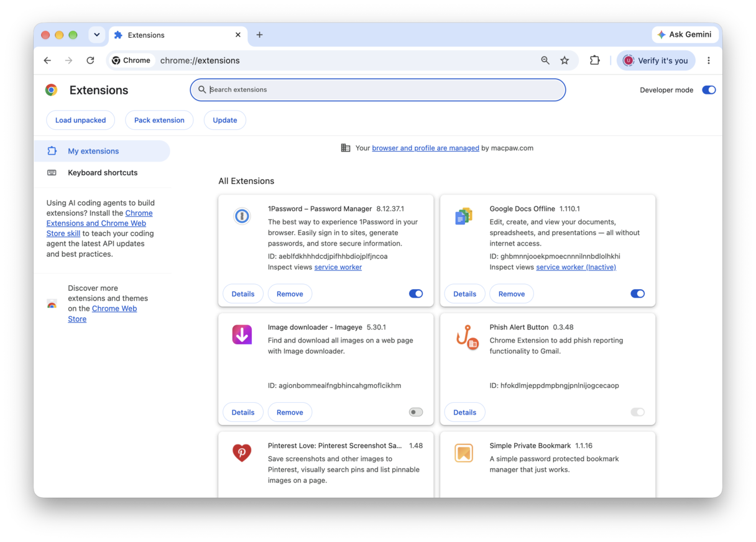Enable the Image downloader Imageye toggle

416,412
